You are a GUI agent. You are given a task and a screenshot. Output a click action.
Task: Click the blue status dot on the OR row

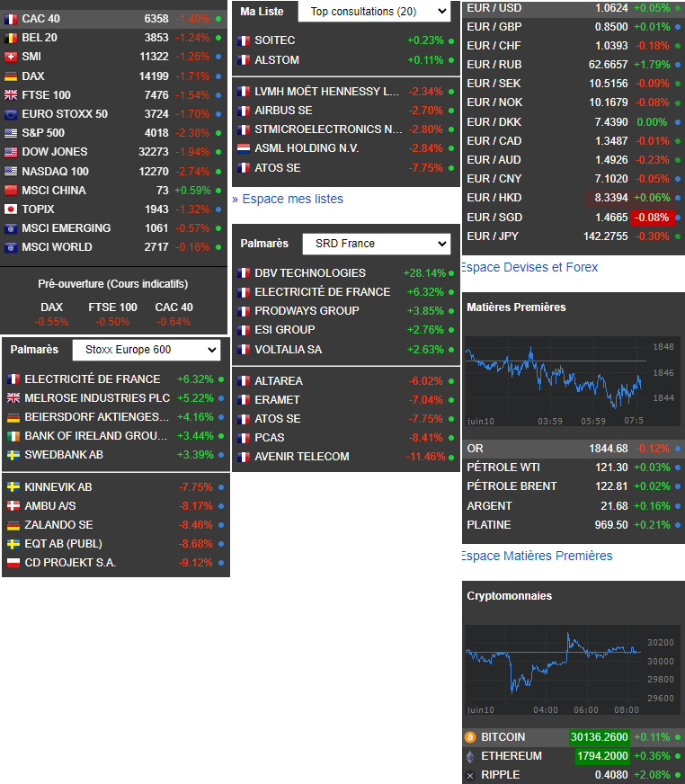tap(678, 449)
